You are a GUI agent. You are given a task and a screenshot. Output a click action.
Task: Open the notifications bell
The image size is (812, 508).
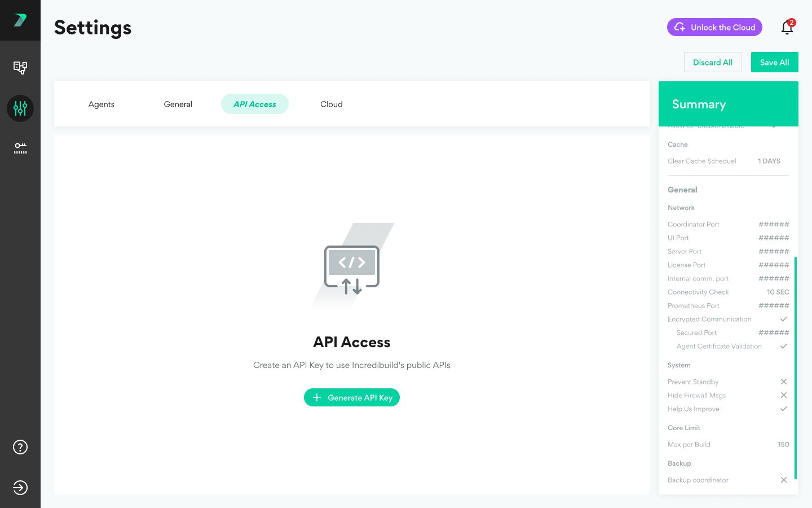(x=787, y=27)
